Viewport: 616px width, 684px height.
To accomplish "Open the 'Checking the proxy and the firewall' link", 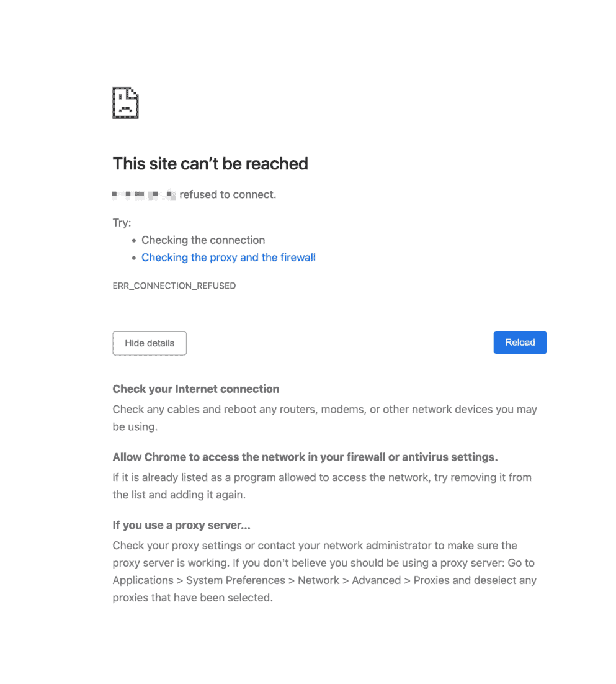I will click(228, 258).
